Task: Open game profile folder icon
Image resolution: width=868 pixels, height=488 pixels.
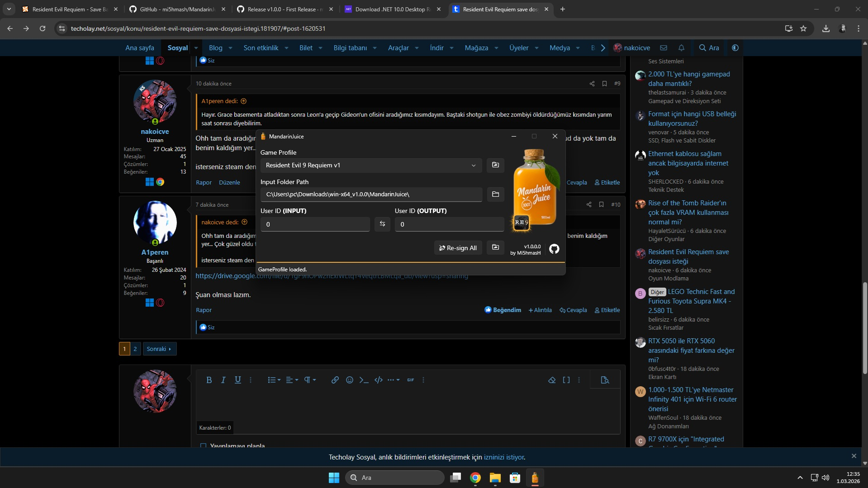Action: pyautogui.click(x=495, y=165)
